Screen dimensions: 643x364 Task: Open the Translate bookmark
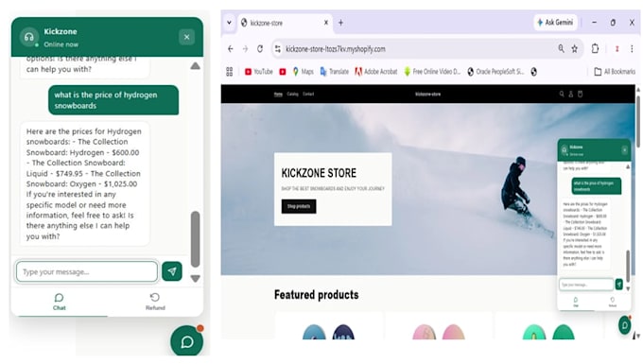[334, 72]
